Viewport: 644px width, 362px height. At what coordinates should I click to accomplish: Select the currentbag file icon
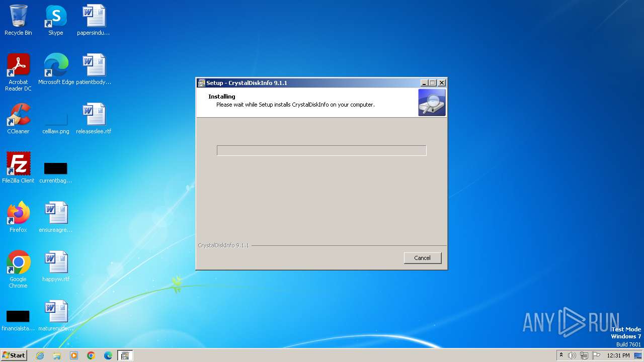(x=56, y=173)
